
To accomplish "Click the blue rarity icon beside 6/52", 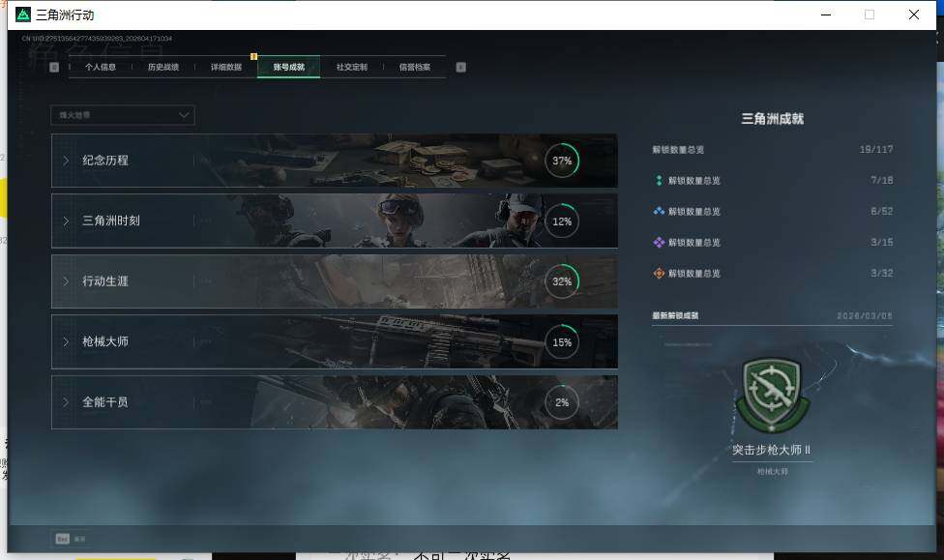I will pos(659,212).
